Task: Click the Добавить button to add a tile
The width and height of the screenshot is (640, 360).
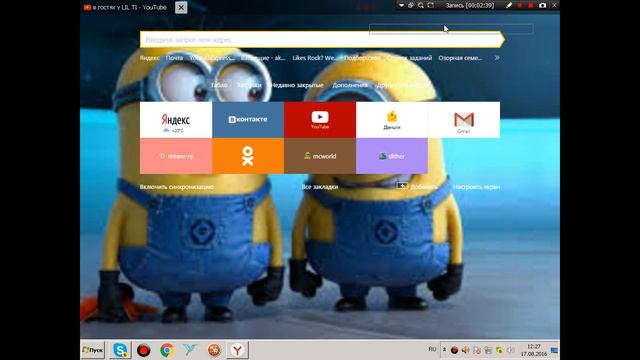Action: pyautogui.click(x=417, y=187)
